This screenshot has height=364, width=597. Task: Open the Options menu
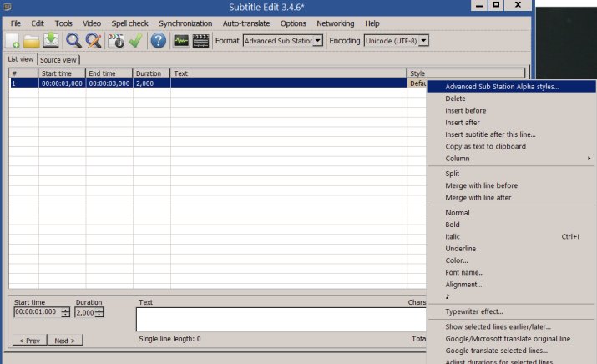[x=293, y=23]
